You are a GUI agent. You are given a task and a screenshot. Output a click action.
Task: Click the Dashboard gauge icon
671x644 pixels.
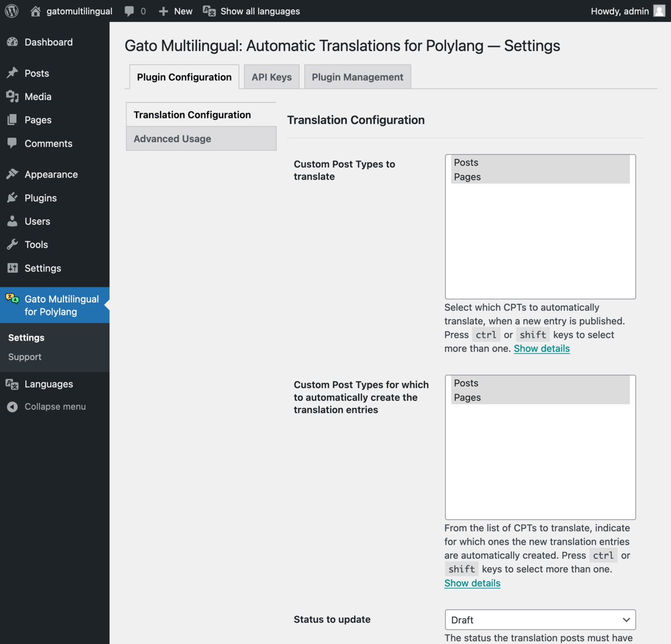[12, 42]
